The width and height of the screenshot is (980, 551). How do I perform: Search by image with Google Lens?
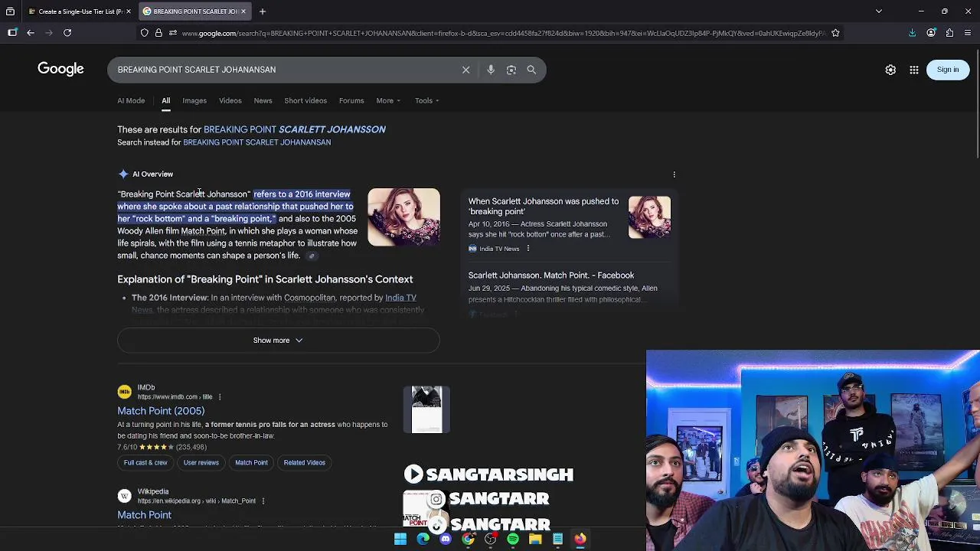tap(511, 70)
